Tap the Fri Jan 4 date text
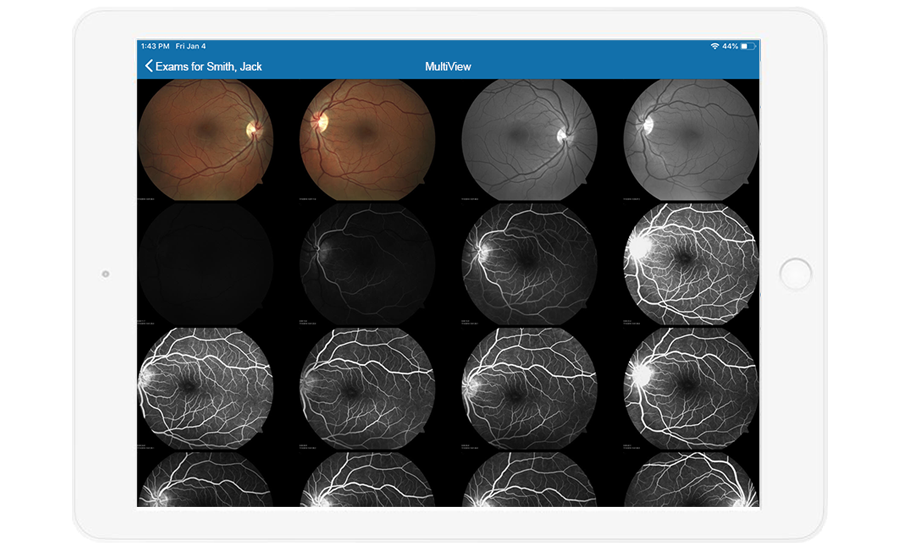Image resolution: width=900 pixels, height=550 pixels. (191, 46)
